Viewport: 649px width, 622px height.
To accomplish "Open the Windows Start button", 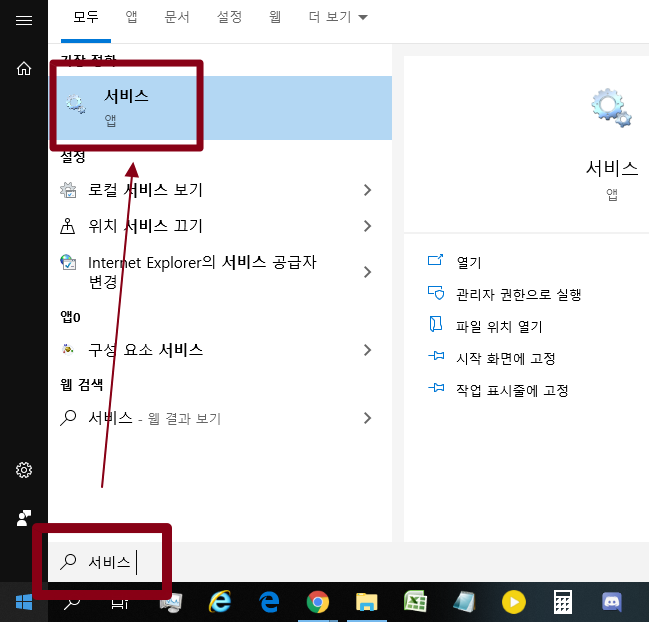I will pos(24,602).
